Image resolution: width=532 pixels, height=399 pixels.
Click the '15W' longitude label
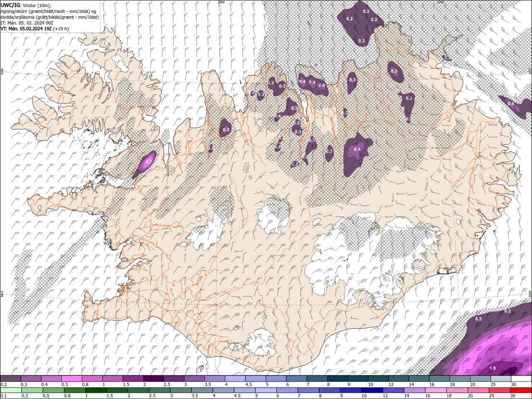tap(441, 2)
